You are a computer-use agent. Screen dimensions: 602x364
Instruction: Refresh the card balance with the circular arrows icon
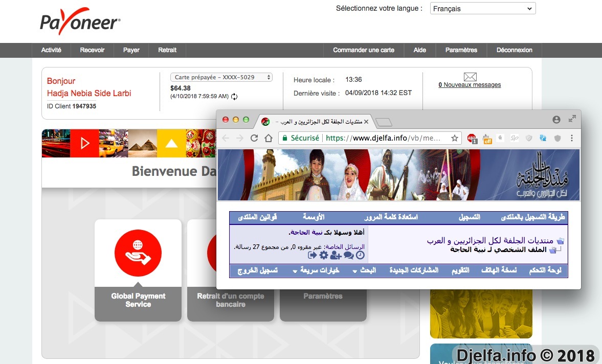point(234,97)
